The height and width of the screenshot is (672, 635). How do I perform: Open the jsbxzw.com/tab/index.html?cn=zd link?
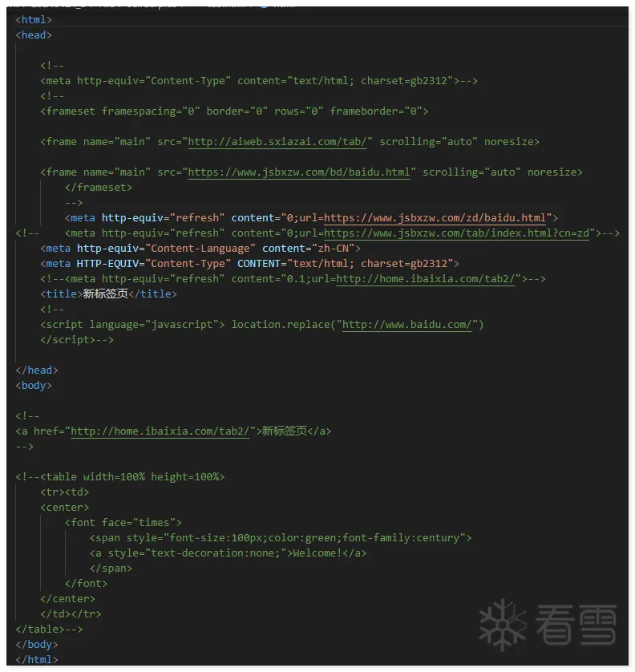456,233
